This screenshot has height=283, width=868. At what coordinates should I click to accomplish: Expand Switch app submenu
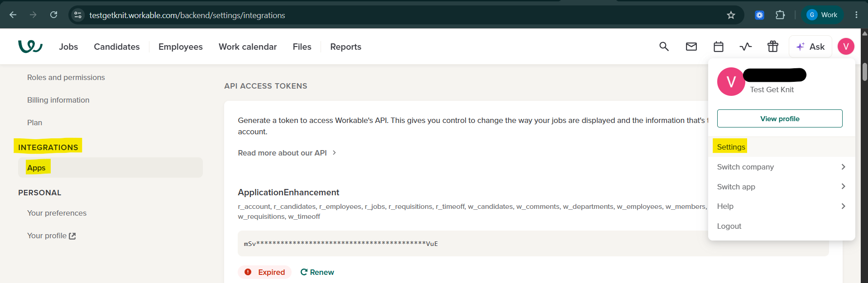coord(782,187)
